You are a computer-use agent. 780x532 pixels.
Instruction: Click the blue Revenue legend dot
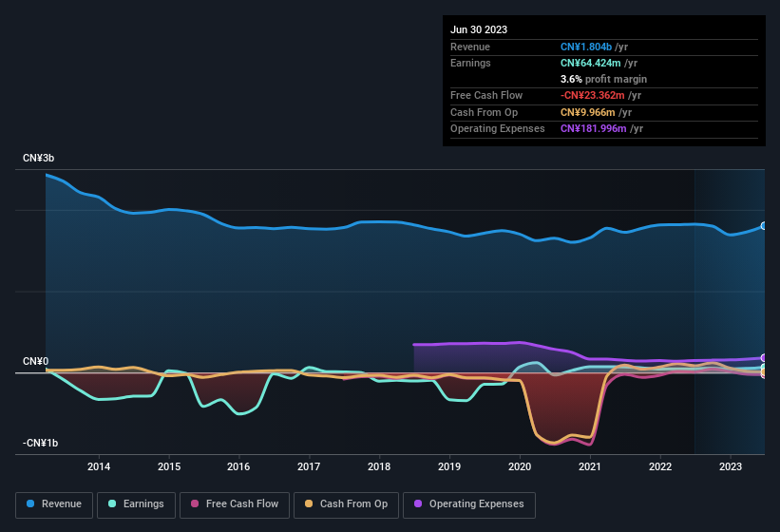(30, 503)
